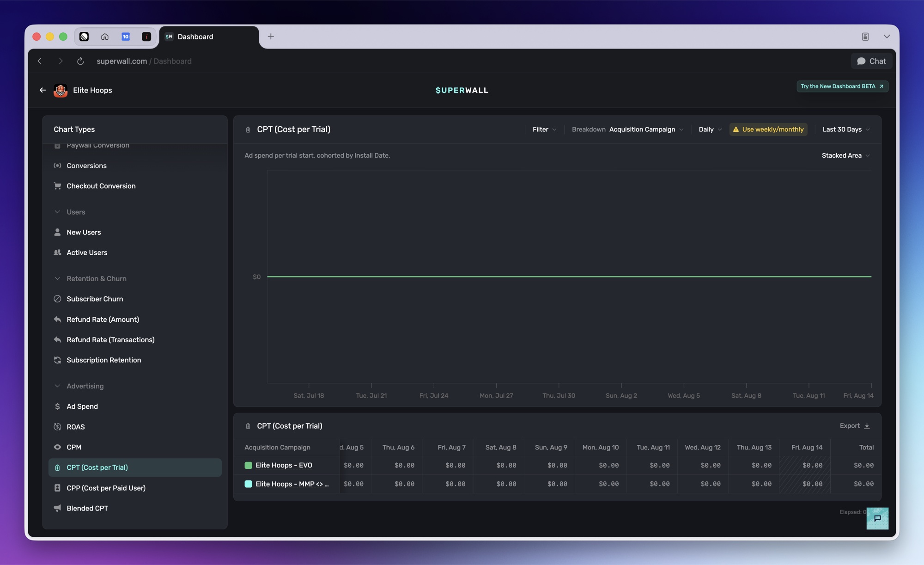Image resolution: width=924 pixels, height=565 pixels.
Task: Open a new browser tab
Action: click(x=271, y=37)
